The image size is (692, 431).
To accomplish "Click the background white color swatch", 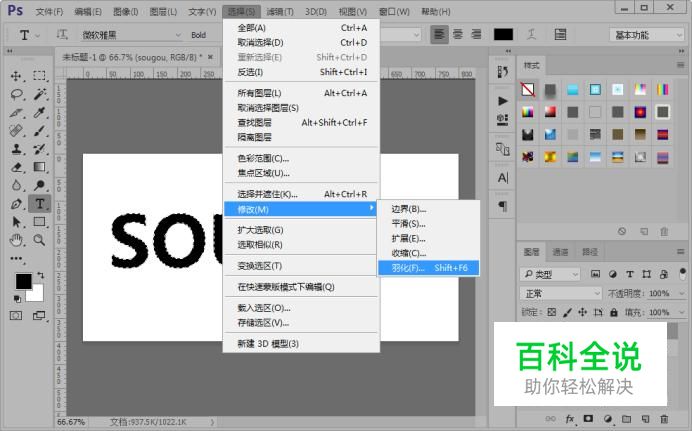I will (38, 295).
